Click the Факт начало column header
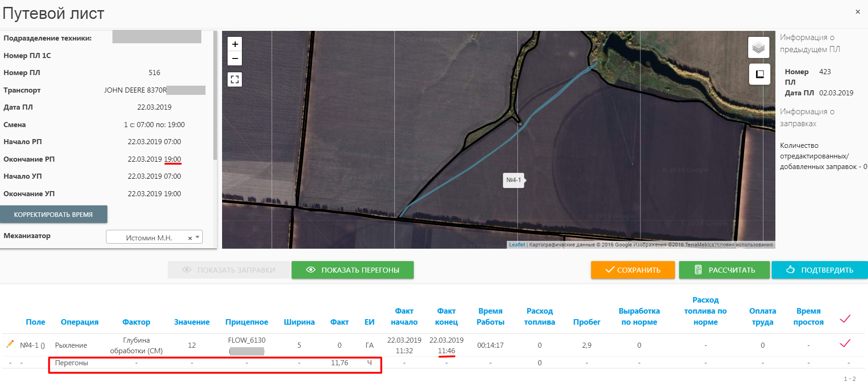868x385 pixels. [x=404, y=316]
